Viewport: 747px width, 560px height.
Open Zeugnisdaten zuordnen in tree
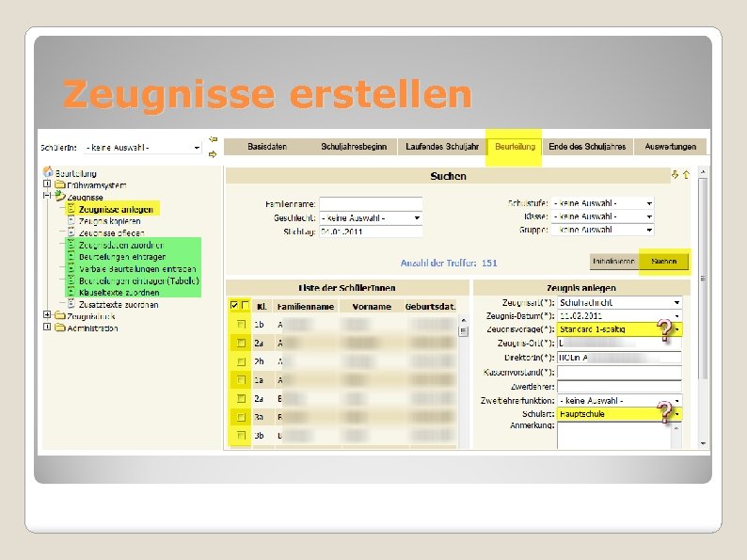(x=121, y=245)
